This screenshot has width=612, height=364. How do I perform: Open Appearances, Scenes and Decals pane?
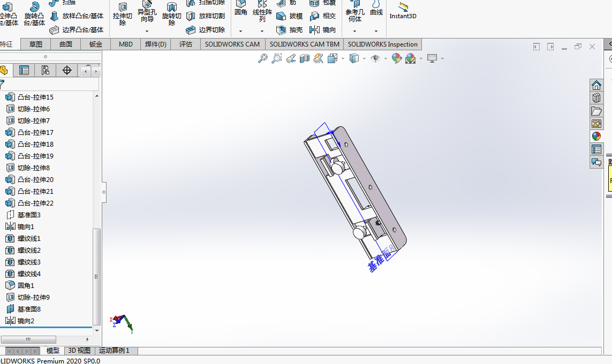pyautogui.click(x=596, y=136)
